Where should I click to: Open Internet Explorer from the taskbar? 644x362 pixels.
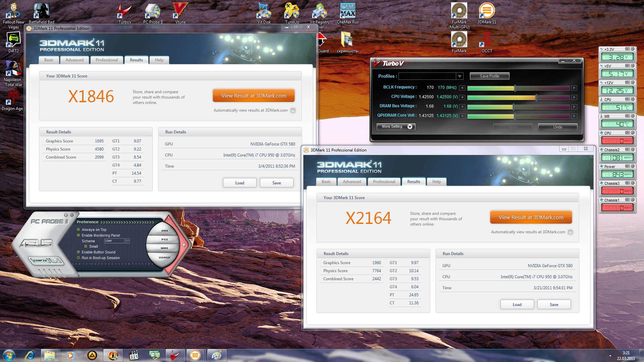(30, 355)
